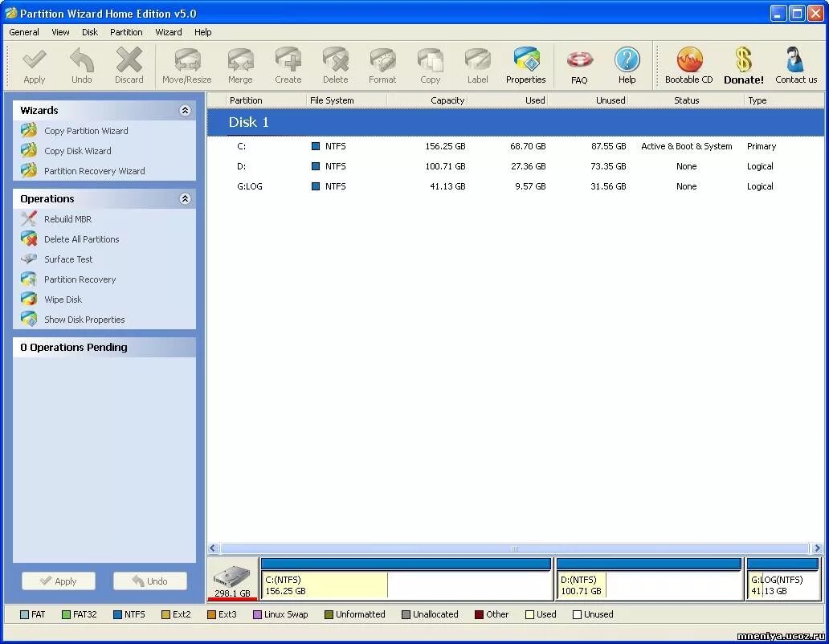
Task: Select the G:LOG(NTFS) block in disk map
Action: click(x=783, y=580)
